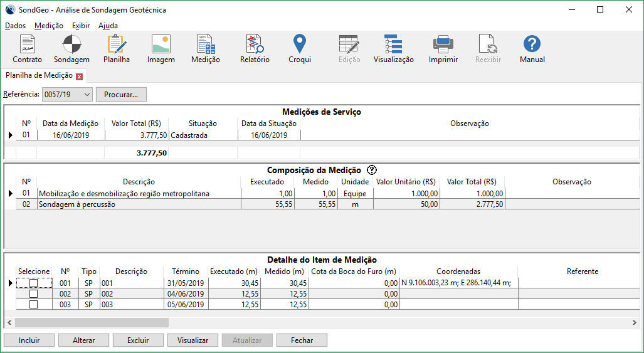This screenshot has height=353, width=644.
Task: Click the Fechar button
Action: [302, 340]
